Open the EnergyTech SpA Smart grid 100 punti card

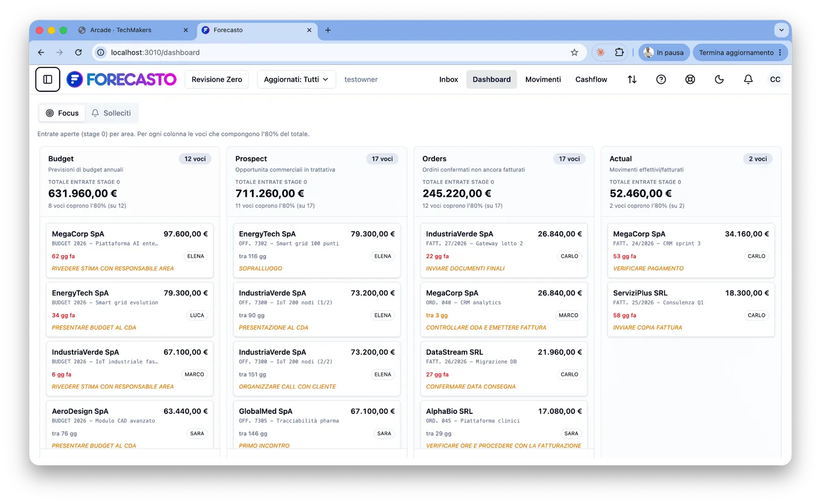317,251
